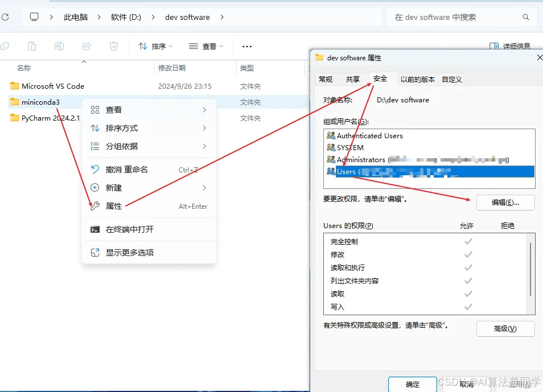Click the permissions list vertical scrollbar
Viewport: 543px width, 392px height.
(x=530, y=270)
